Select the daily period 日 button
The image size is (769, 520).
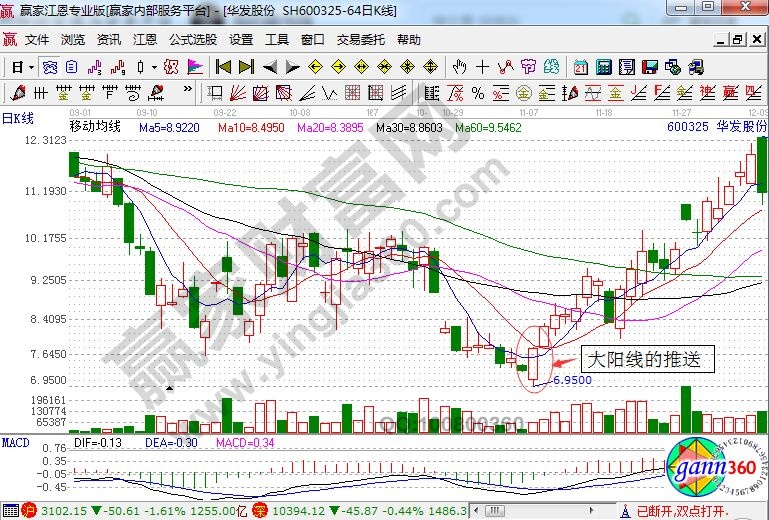pyautogui.click(x=17, y=67)
